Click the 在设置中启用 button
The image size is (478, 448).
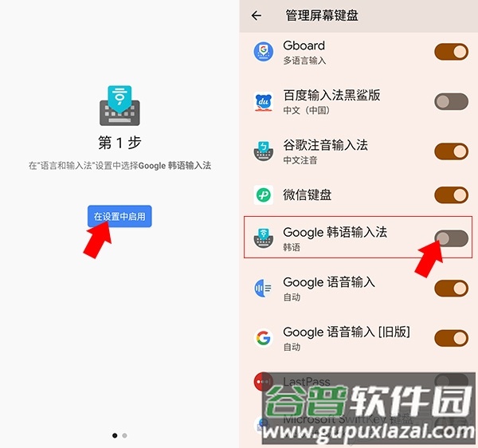pyautogui.click(x=119, y=216)
